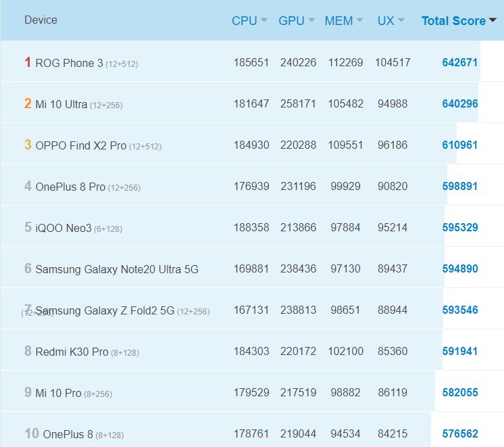
Task: Click UX score 96186
Action: tap(393, 145)
